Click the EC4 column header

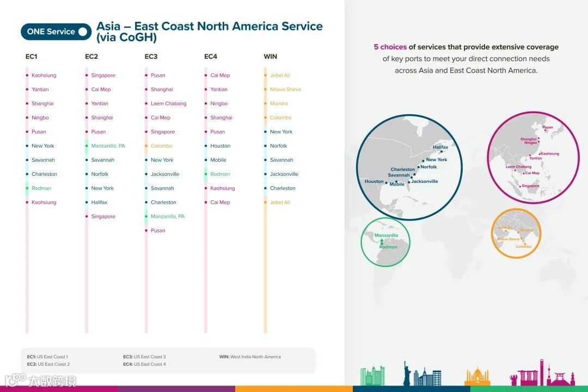pyautogui.click(x=210, y=57)
